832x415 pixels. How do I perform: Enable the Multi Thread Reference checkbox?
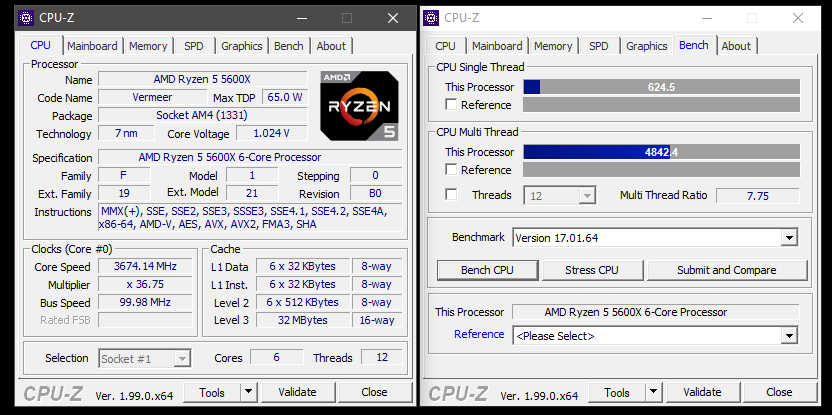tap(452, 170)
